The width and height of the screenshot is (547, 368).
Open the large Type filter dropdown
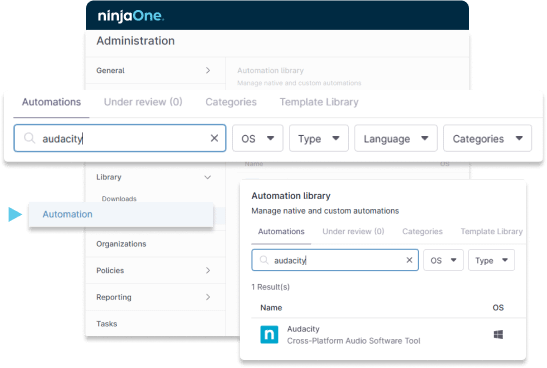(319, 138)
